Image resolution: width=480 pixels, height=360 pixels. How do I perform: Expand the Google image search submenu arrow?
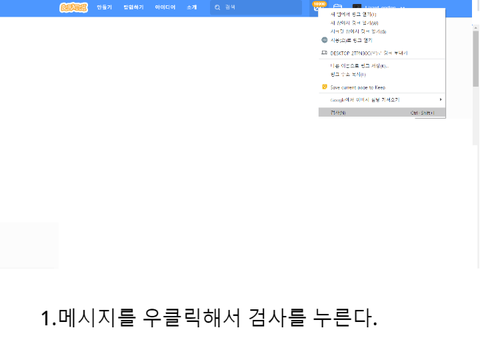[441, 99]
